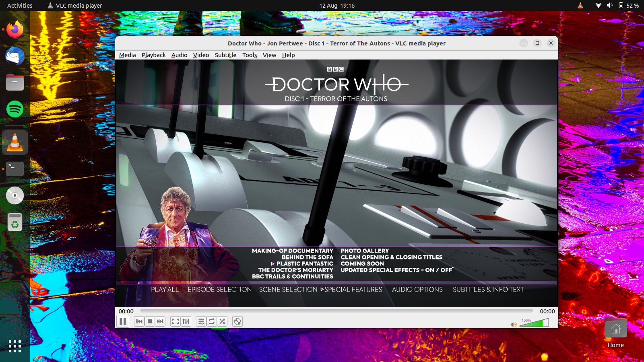Mute audio via speaker icon
The width and height of the screenshot is (644, 362).
(x=514, y=324)
